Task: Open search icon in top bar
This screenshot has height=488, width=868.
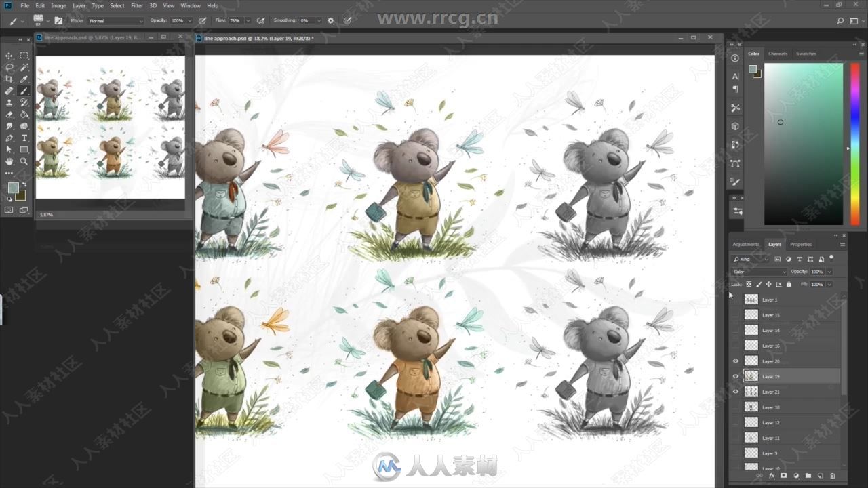Action: click(840, 21)
